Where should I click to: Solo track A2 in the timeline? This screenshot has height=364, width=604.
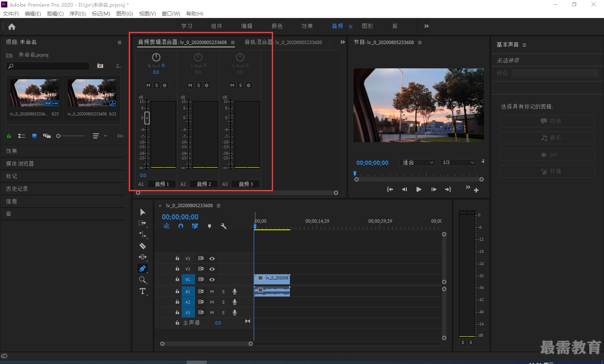coord(223,302)
